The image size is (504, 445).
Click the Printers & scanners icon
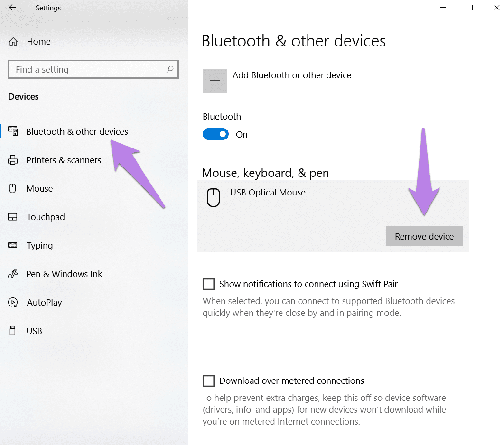tap(13, 160)
